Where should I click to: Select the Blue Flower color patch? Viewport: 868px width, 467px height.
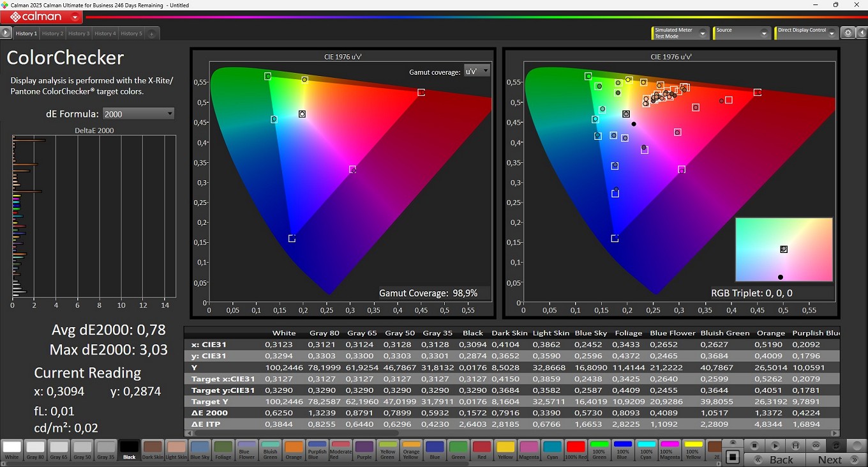click(x=246, y=448)
